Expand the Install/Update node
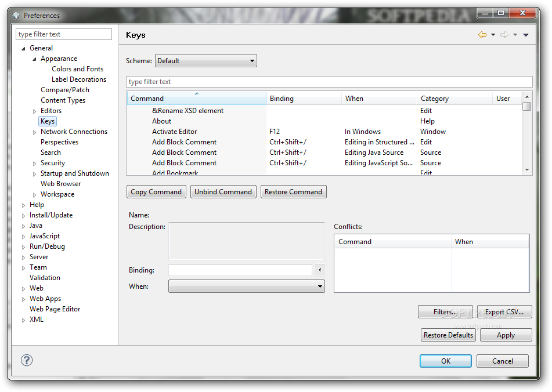 click(x=23, y=216)
